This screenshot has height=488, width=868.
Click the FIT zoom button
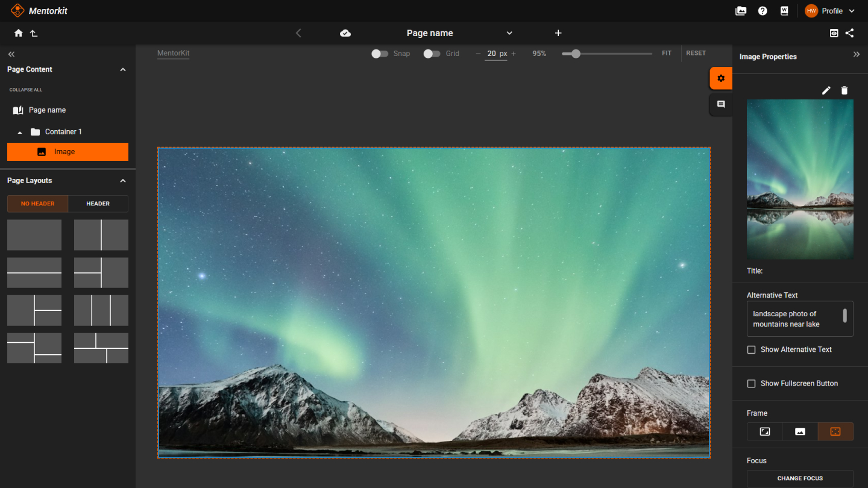tap(667, 53)
